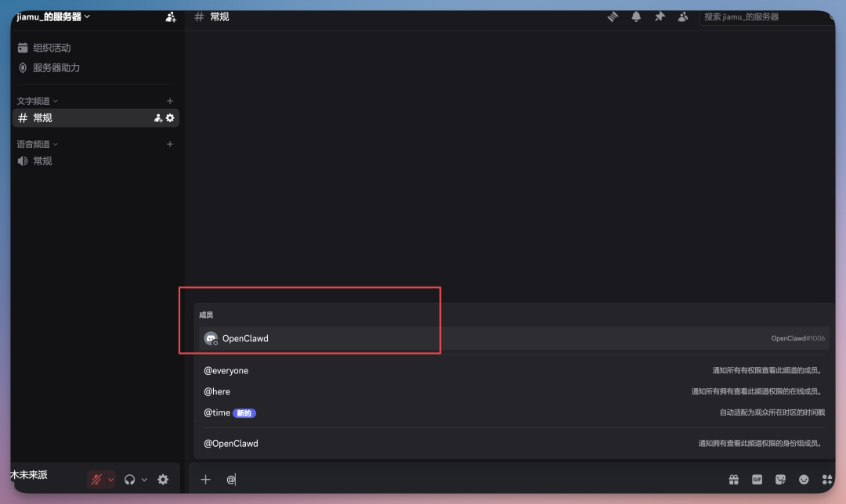Click the 搜索 jiamu_的服务器 search box

click(x=764, y=16)
